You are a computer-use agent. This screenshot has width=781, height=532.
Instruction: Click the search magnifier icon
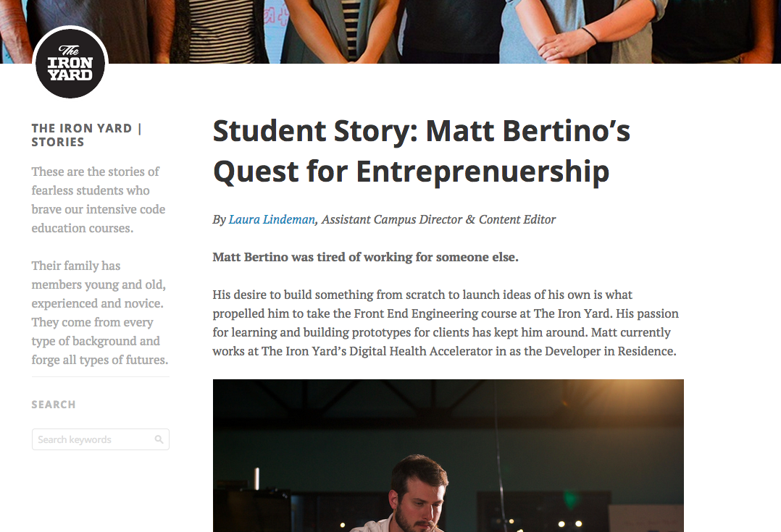(159, 439)
